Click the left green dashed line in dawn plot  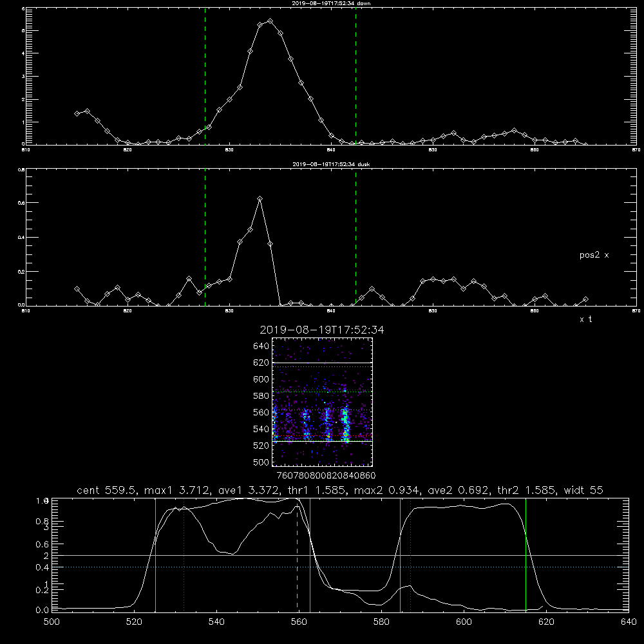tap(205, 76)
